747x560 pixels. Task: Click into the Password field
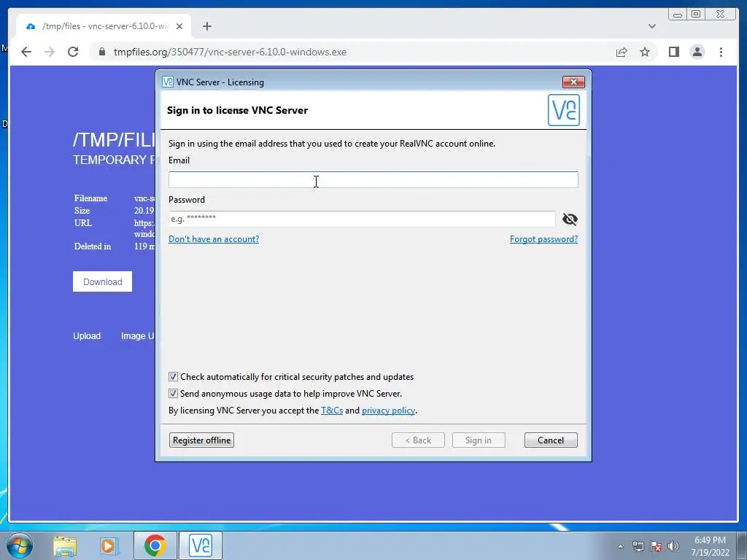click(362, 219)
